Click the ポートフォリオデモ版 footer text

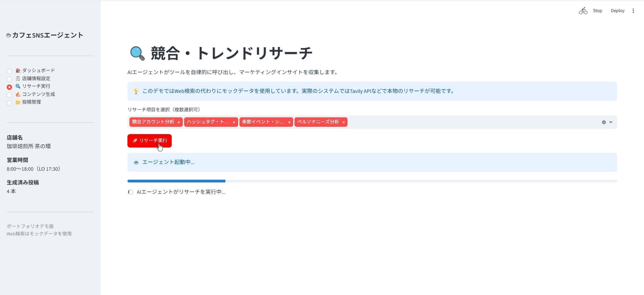coord(30,226)
